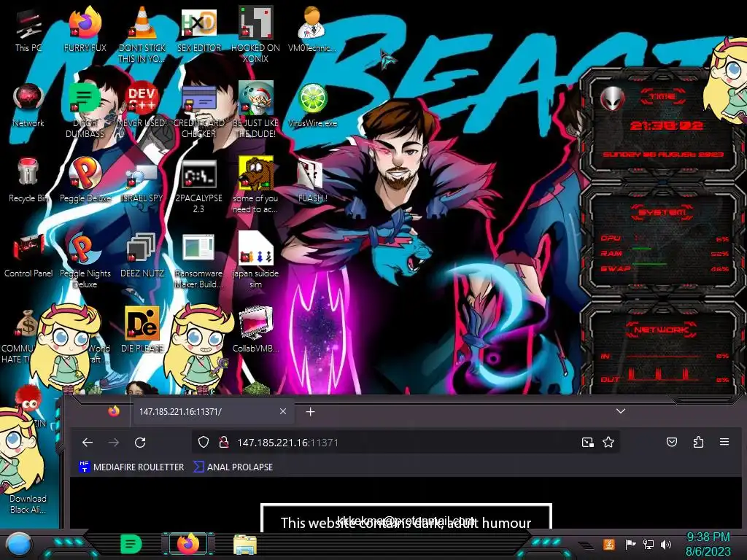Click the insecure connection padlock icon
The width and height of the screenshot is (747, 560).
click(223, 443)
